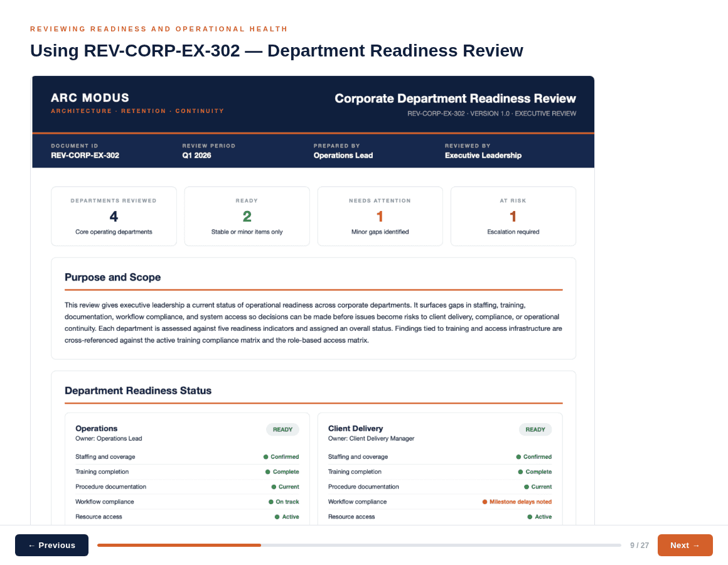Screen dimensions: 728x565
Task: Click the 'ARCHITECTURE · RETENTION · CONTINUITY' tagline
Action: (x=137, y=111)
